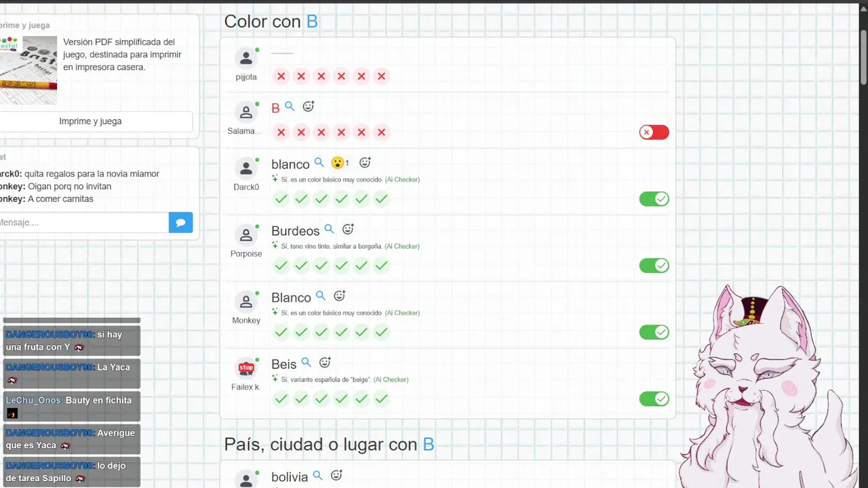Click chat message 'quita regalos para la novia'
This screenshot has width=868, height=488.
point(92,174)
